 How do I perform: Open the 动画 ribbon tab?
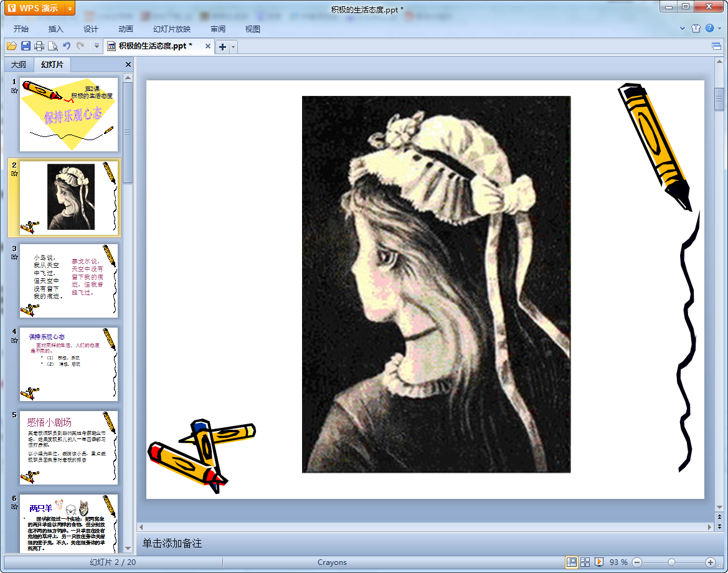tap(125, 29)
